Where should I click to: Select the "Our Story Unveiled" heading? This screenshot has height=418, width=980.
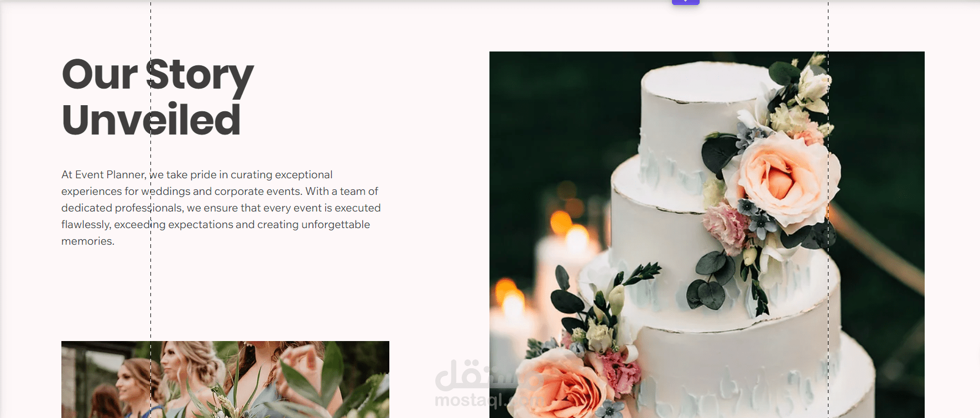[x=158, y=97]
